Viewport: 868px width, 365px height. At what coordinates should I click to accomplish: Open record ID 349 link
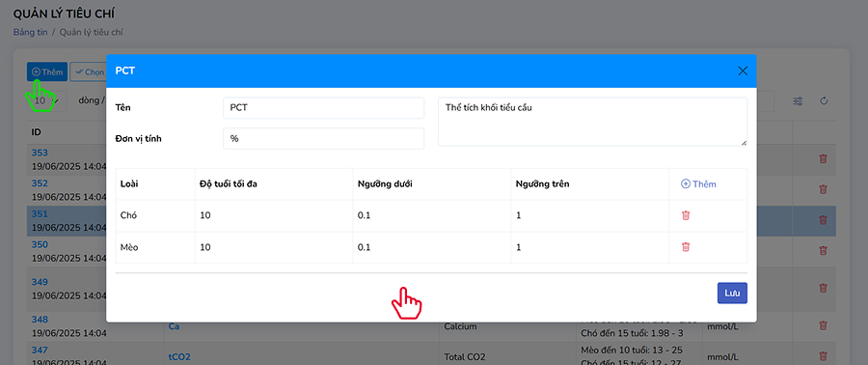tap(40, 282)
